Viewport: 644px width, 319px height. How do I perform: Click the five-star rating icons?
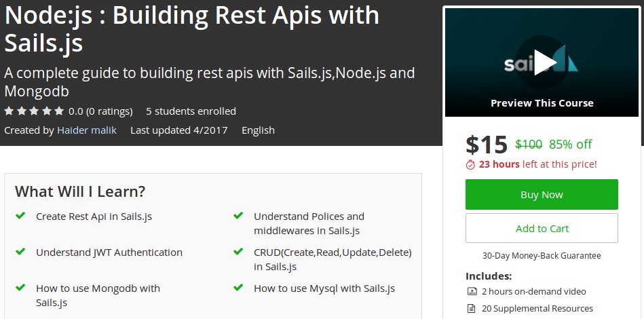(x=34, y=111)
